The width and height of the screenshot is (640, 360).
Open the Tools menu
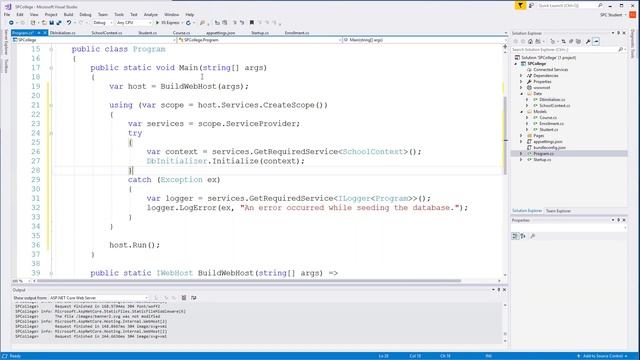point(119,15)
